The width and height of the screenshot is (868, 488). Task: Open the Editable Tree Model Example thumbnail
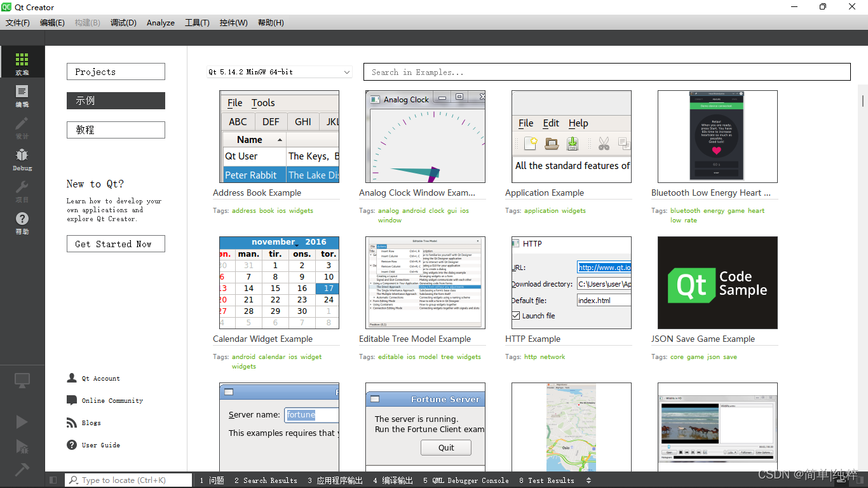coord(426,283)
